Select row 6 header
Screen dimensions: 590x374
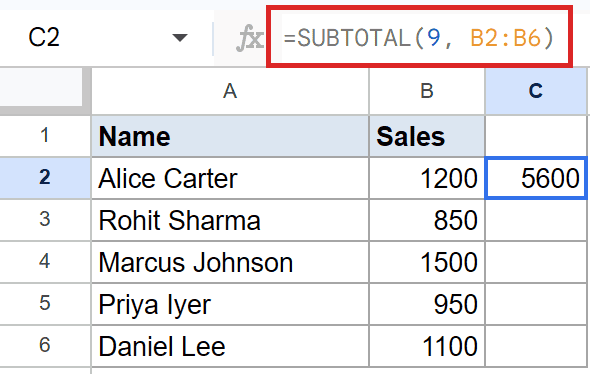pyautogui.click(x=45, y=346)
